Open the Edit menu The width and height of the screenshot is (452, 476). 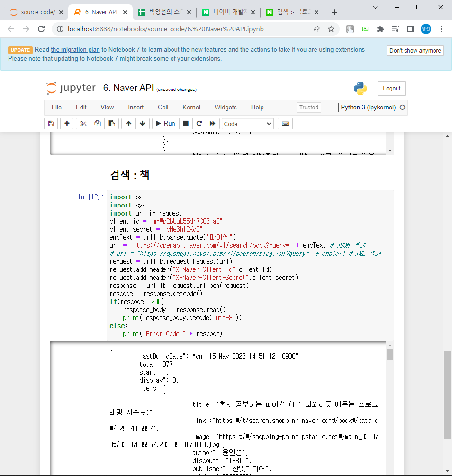[81, 108]
